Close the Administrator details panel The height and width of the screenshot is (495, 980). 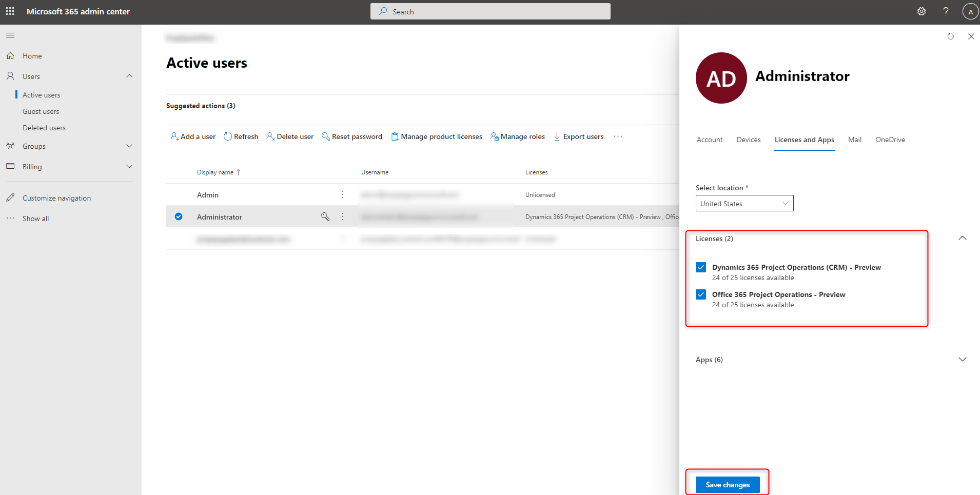[x=971, y=36]
